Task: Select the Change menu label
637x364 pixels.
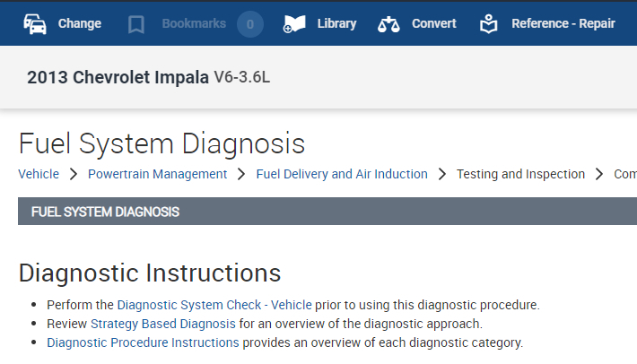Action: (80, 24)
